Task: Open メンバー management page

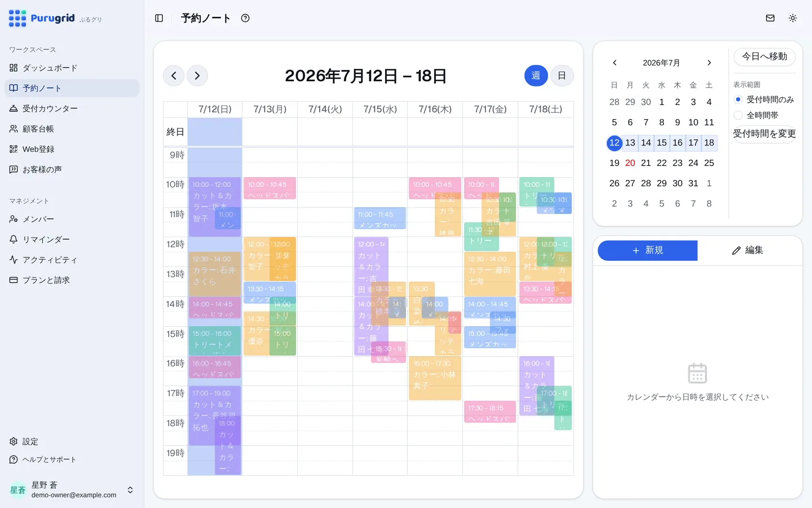Action: pos(72,219)
